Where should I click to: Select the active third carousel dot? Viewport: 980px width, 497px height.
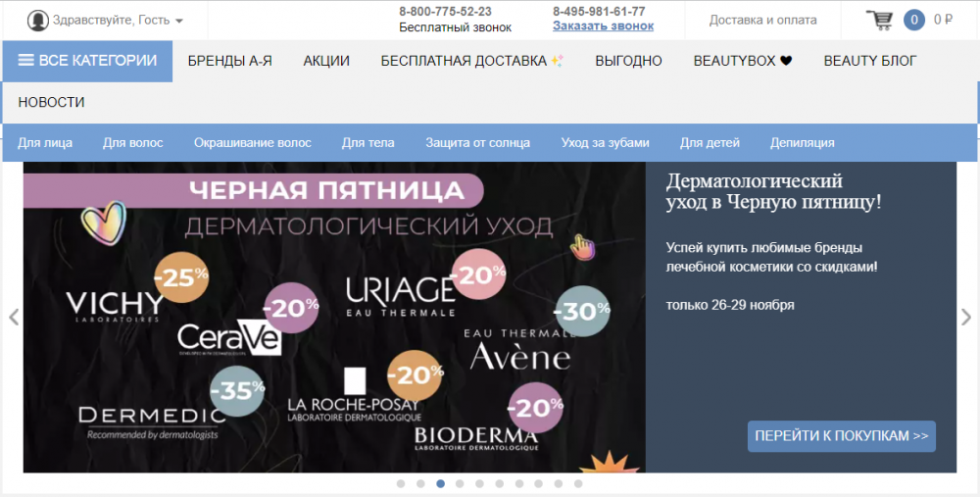coord(441,483)
